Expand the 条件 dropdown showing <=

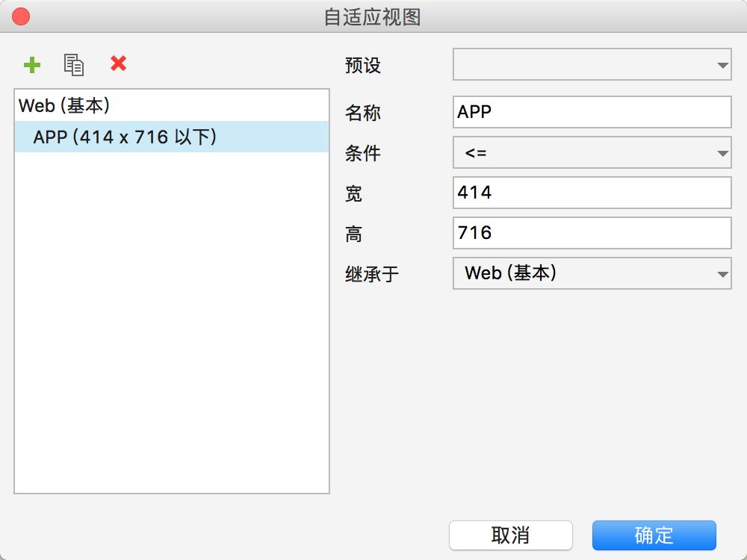(x=592, y=153)
